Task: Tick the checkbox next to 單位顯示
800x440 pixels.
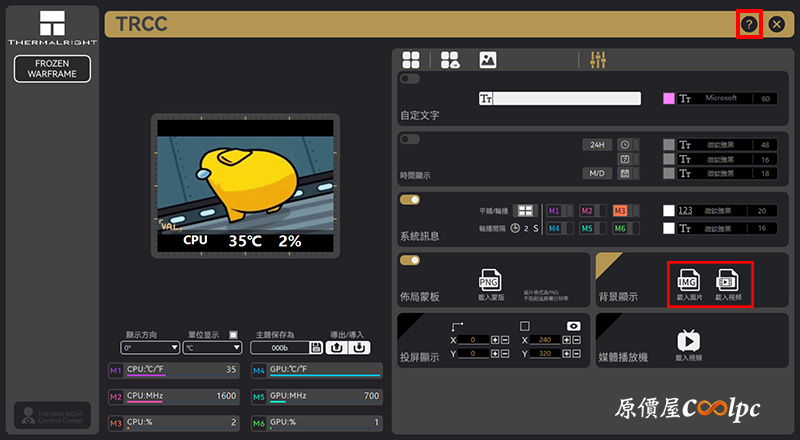Action: pos(233,335)
